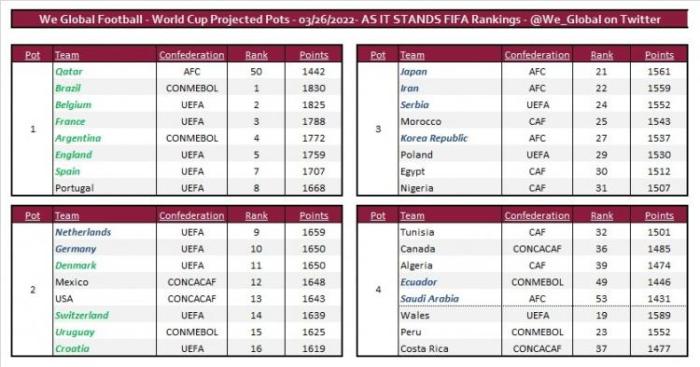The height and width of the screenshot is (367, 700).
Task: Click the Ecuador team name
Action: pos(418,282)
